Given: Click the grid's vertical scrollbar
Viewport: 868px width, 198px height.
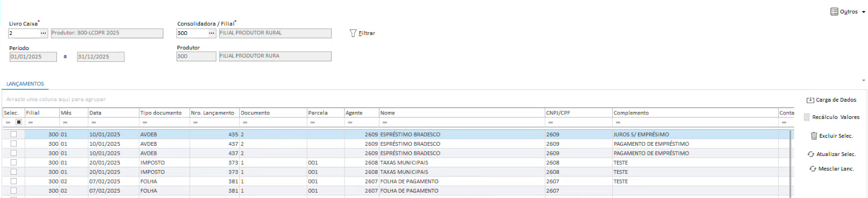Looking at the screenshot, I should (x=791, y=164).
